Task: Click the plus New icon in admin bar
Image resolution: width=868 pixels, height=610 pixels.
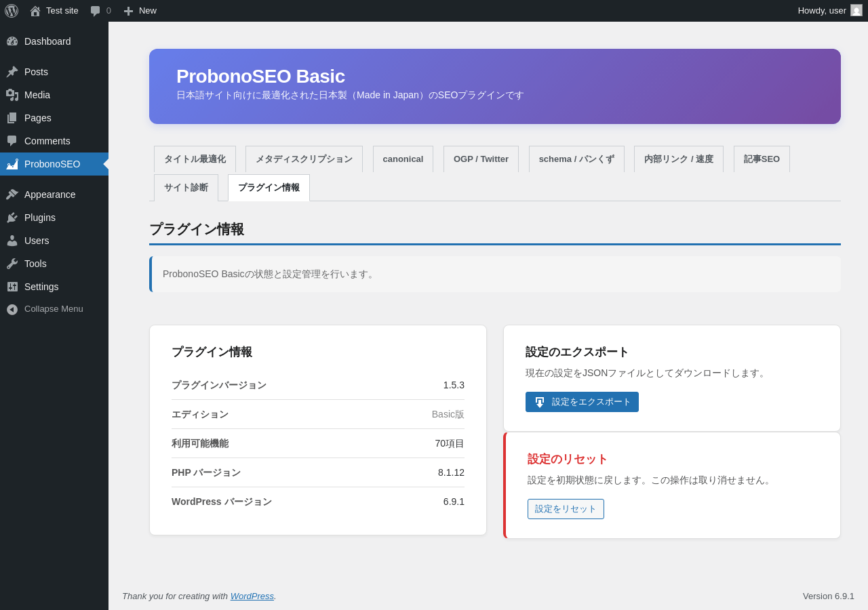Action: coord(128,11)
